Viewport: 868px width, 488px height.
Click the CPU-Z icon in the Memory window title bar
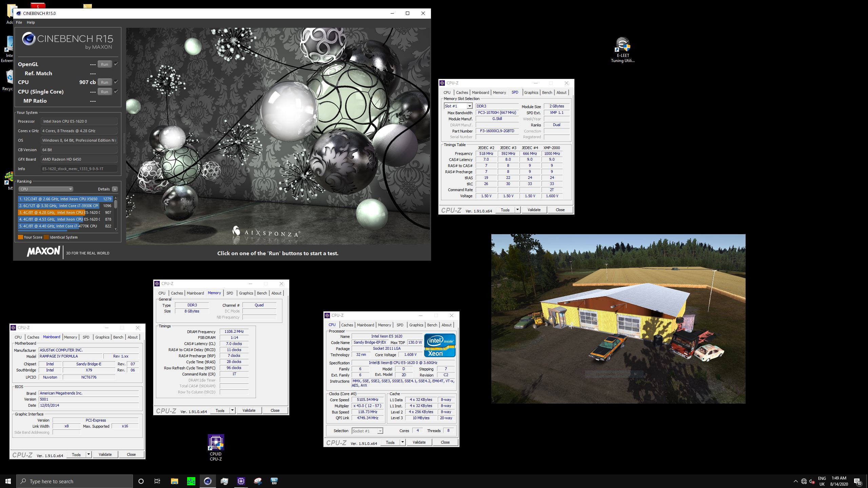tap(157, 283)
